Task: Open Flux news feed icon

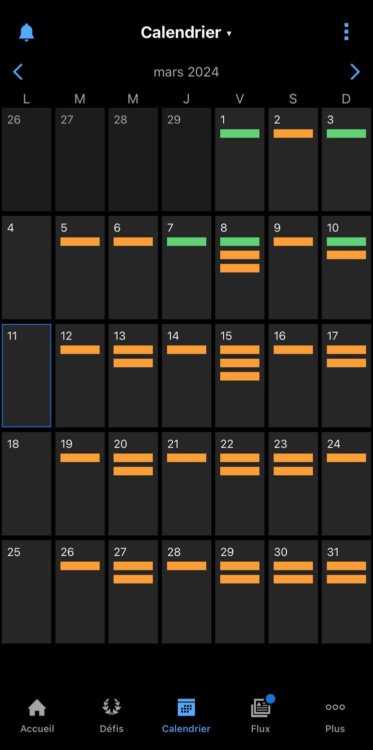Action: pos(261,707)
